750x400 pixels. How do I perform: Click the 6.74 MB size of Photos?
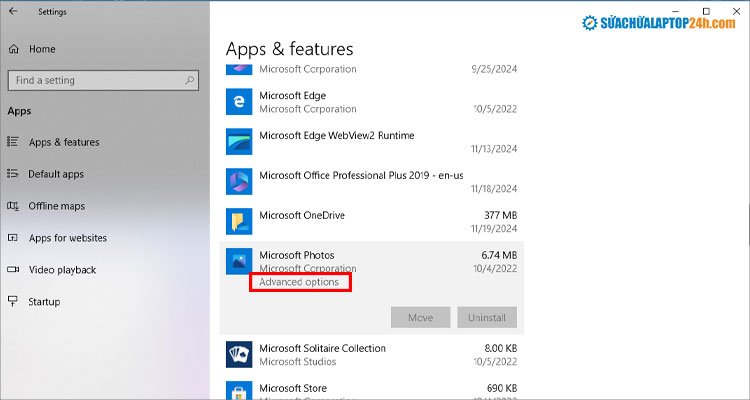coord(499,255)
